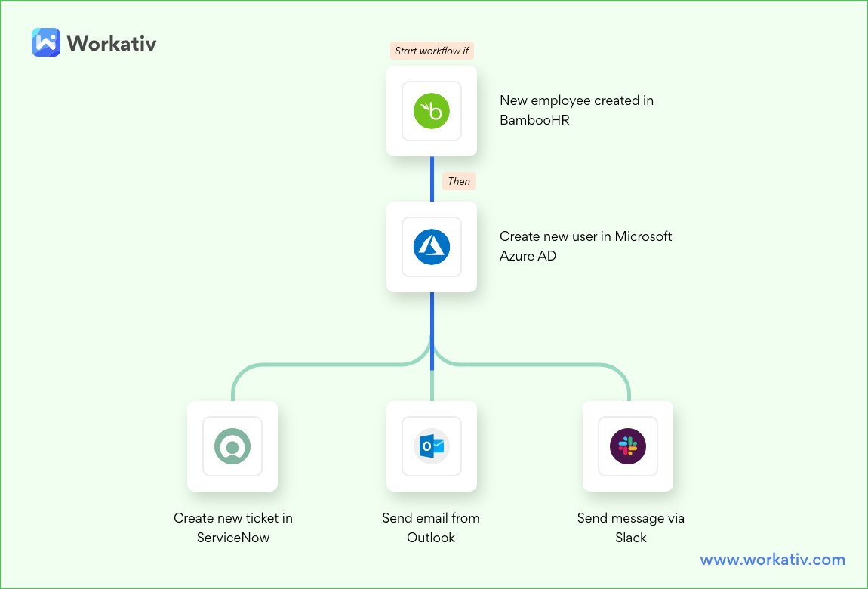Select the BambooHR trigger icon
868x589 pixels.
pos(432,111)
